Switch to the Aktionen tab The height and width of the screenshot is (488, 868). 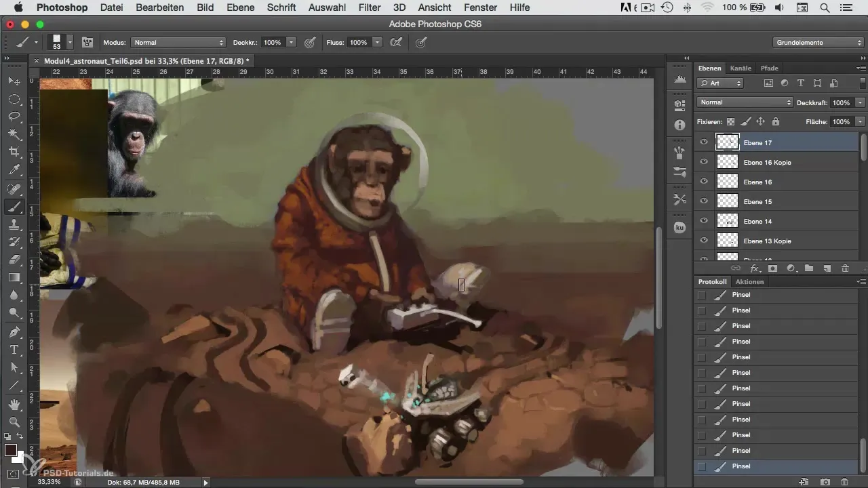749,281
